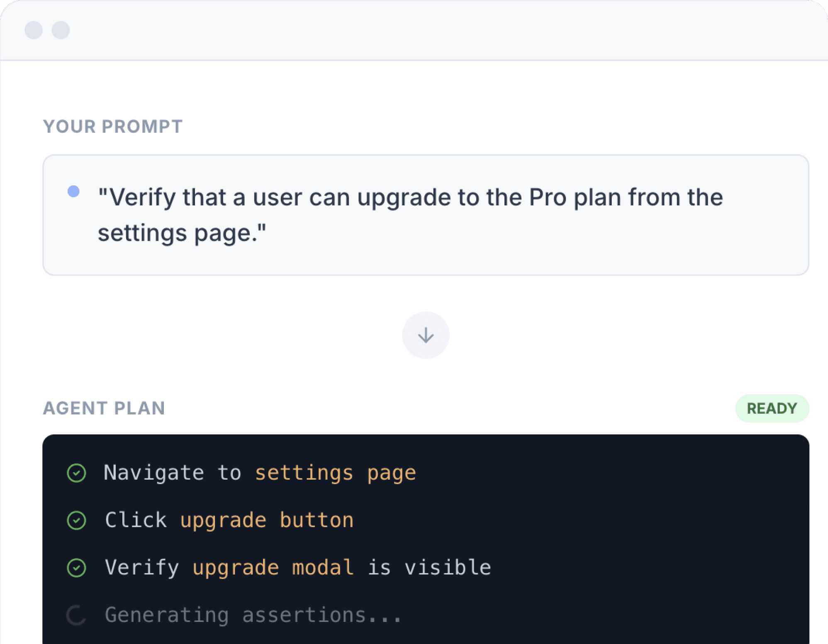Viewport: 828px width, 644px height.
Task: Select the left window control dot
Action: tap(33, 29)
